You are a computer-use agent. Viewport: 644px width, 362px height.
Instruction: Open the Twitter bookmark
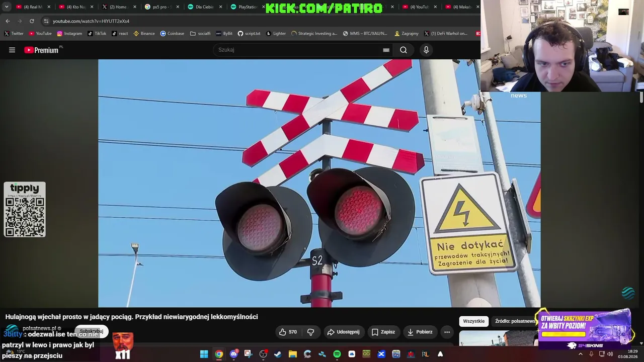[x=14, y=34]
